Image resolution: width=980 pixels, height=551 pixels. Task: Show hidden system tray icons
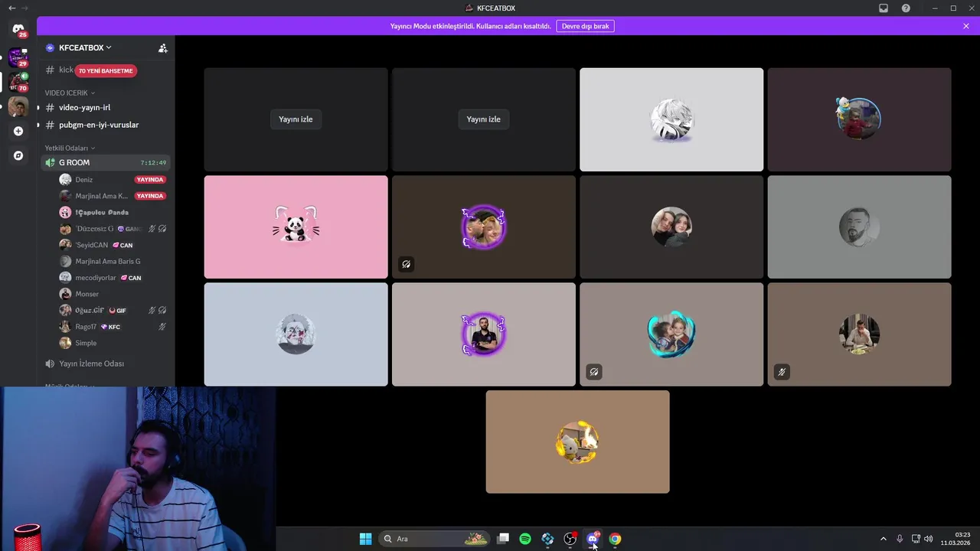[x=883, y=539]
